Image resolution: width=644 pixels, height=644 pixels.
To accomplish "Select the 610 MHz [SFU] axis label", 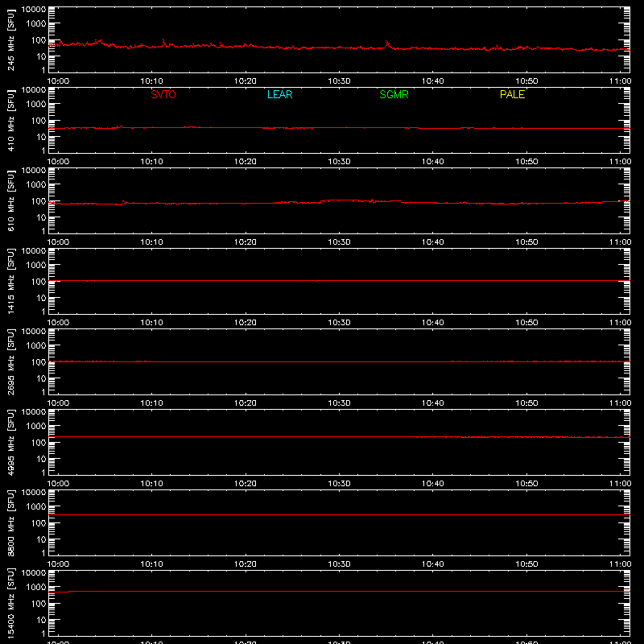I will (x=11, y=200).
